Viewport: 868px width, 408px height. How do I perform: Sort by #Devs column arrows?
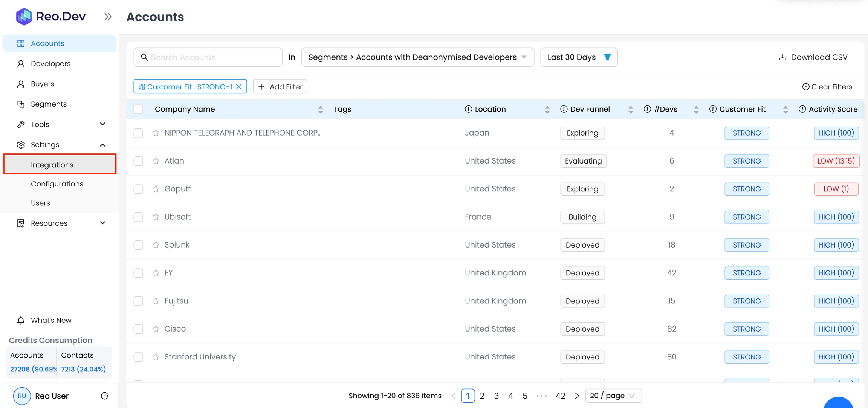(x=696, y=109)
